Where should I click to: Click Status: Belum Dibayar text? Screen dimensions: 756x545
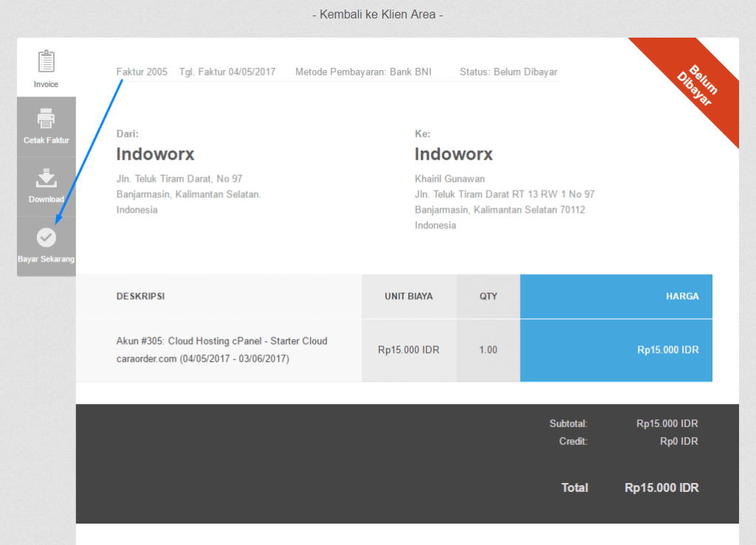pyautogui.click(x=508, y=72)
